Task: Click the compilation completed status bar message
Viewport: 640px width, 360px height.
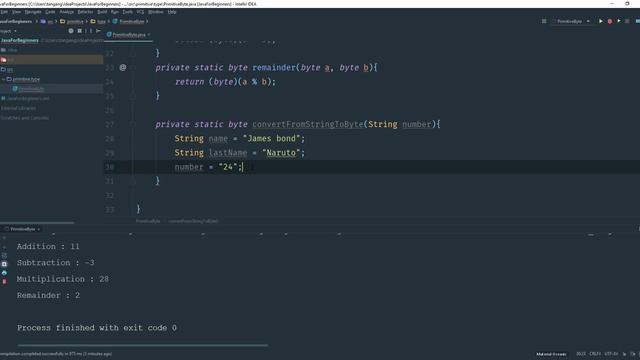Action: click(56, 354)
